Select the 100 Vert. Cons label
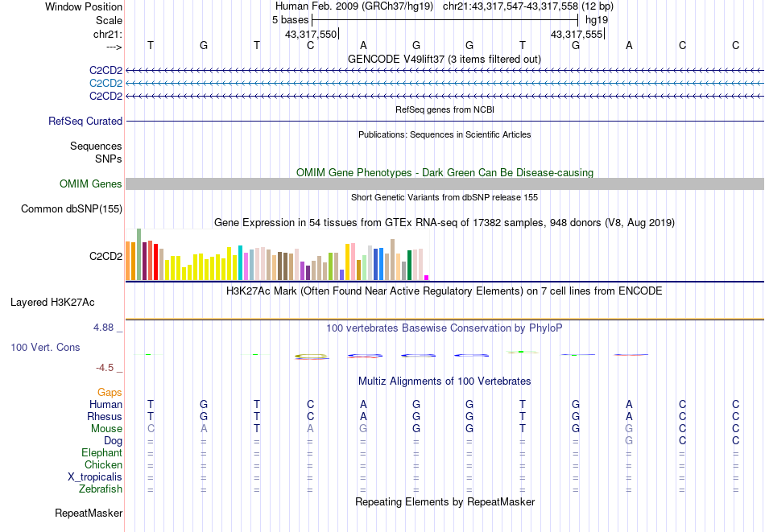765x532 pixels. (45, 347)
